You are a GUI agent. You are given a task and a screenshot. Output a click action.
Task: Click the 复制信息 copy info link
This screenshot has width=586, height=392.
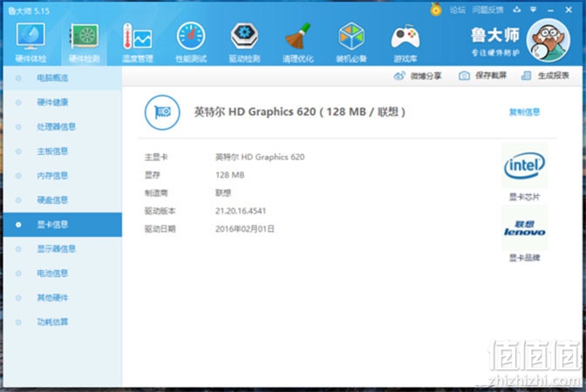(x=524, y=112)
